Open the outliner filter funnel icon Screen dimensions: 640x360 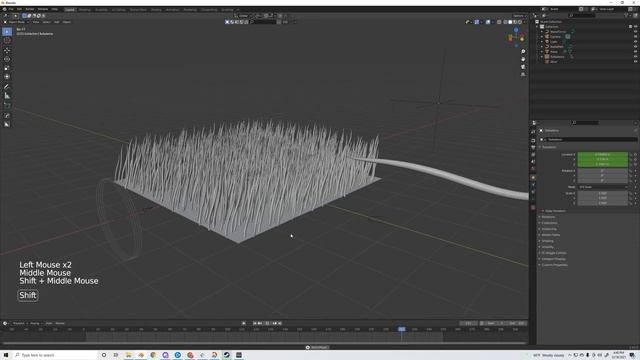(x=626, y=16)
